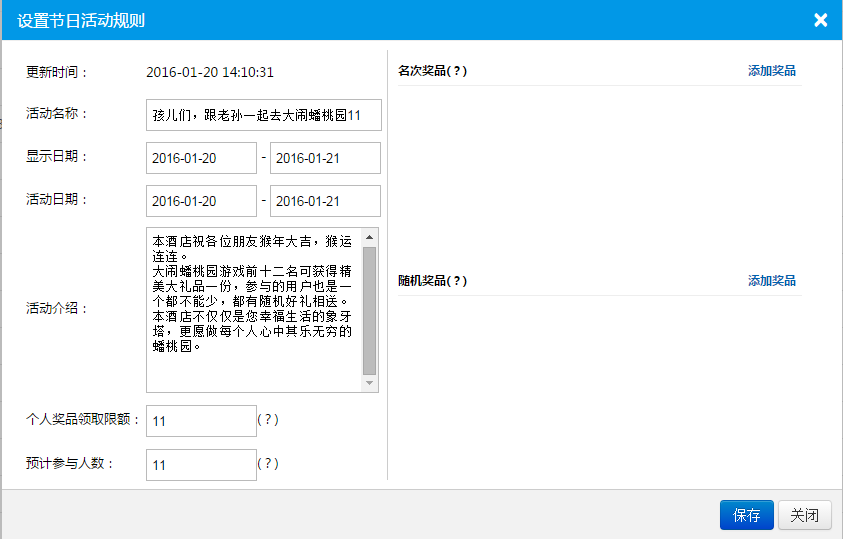This screenshot has height=539, width=843.
Task: Open the 显示日期 end date field
Action: click(325, 158)
